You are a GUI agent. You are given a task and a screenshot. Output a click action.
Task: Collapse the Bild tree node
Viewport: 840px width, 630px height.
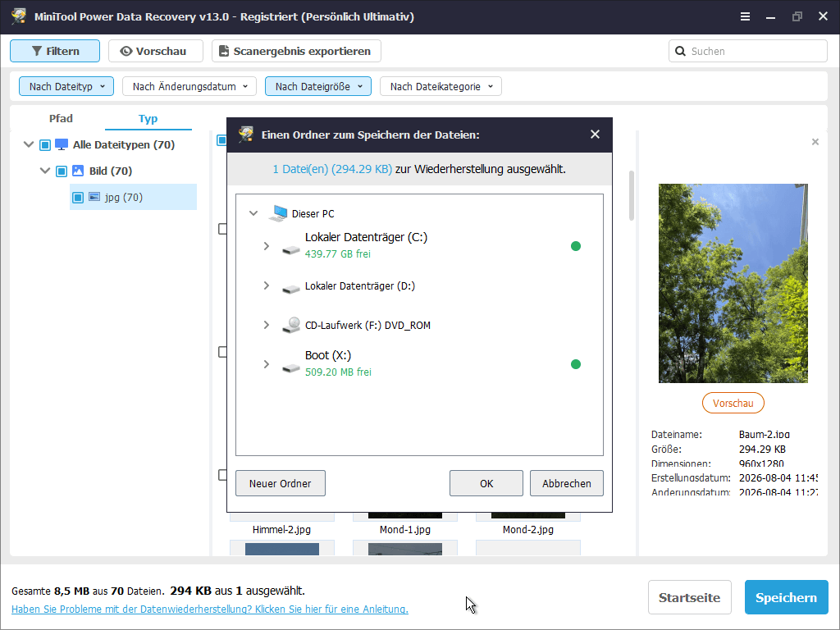coord(45,171)
